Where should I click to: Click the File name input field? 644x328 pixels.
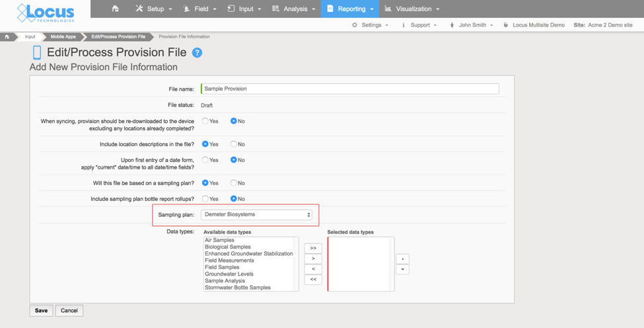coord(350,89)
